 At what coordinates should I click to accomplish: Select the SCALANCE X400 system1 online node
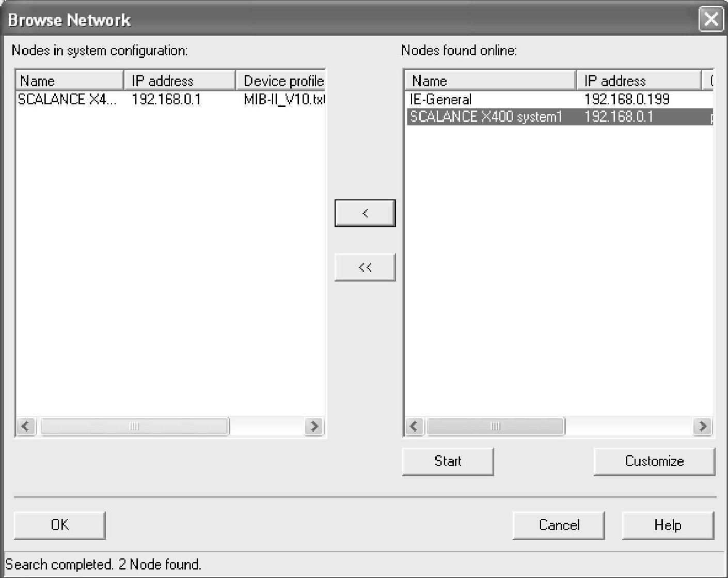(560, 117)
